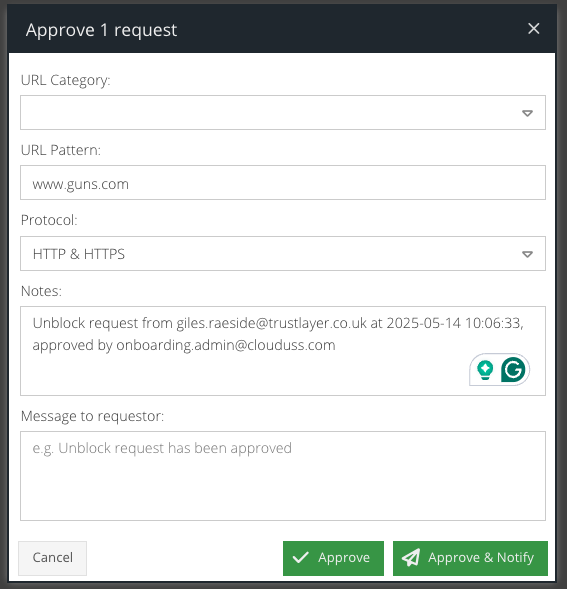
Task: Open the Protocol dropdown showing HTTP & HTTPS
Action: click(x=283, y=254)
